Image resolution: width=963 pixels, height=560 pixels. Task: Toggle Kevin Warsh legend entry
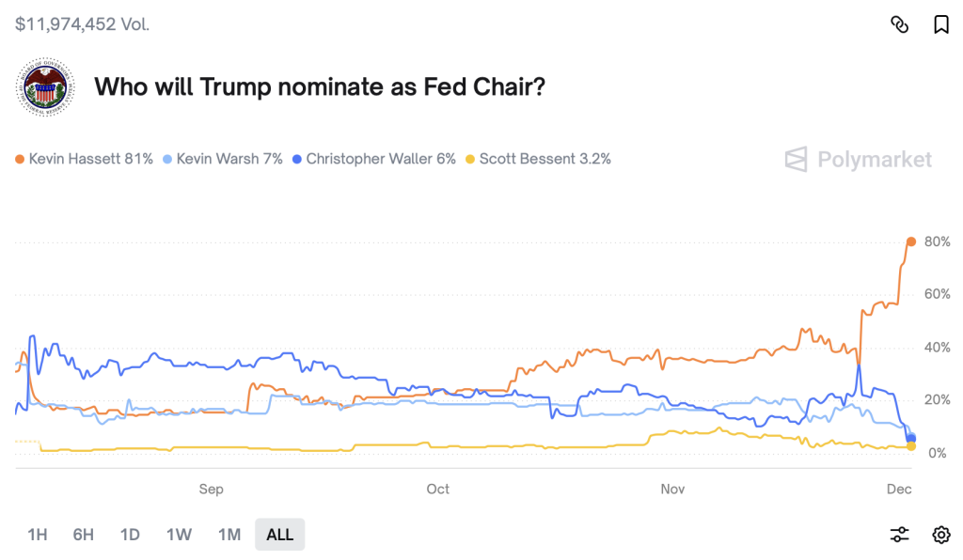pos(223,159)
